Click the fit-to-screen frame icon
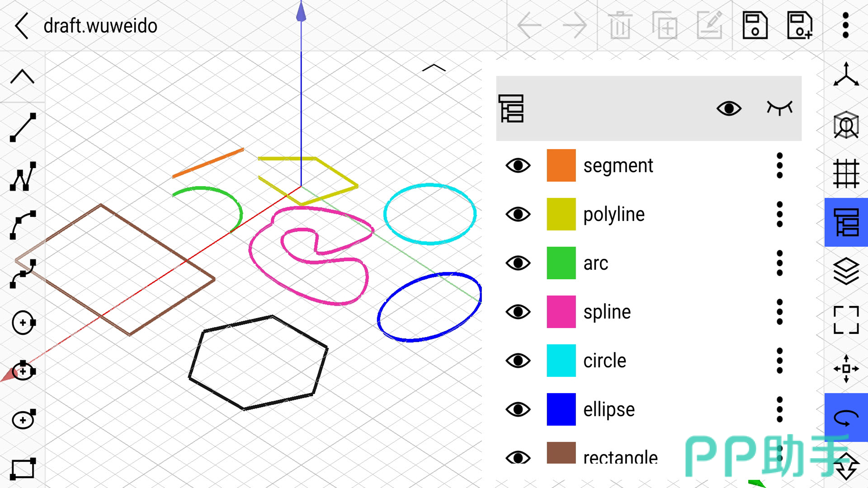 846,320
